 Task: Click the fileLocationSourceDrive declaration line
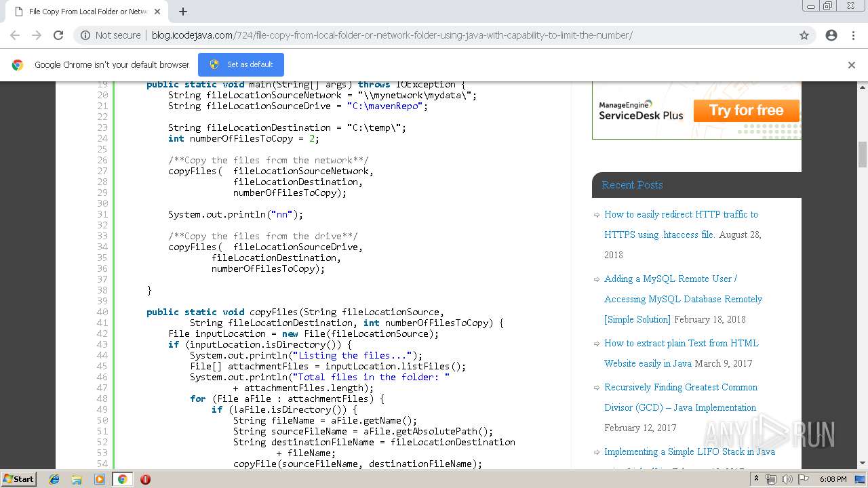[298, 106]
